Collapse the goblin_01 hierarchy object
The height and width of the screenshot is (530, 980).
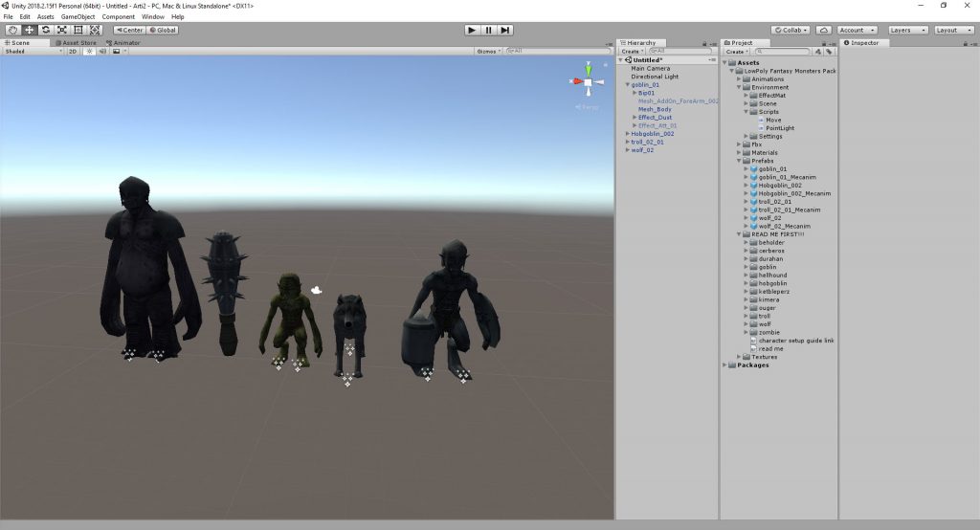[x=628, y=84]
